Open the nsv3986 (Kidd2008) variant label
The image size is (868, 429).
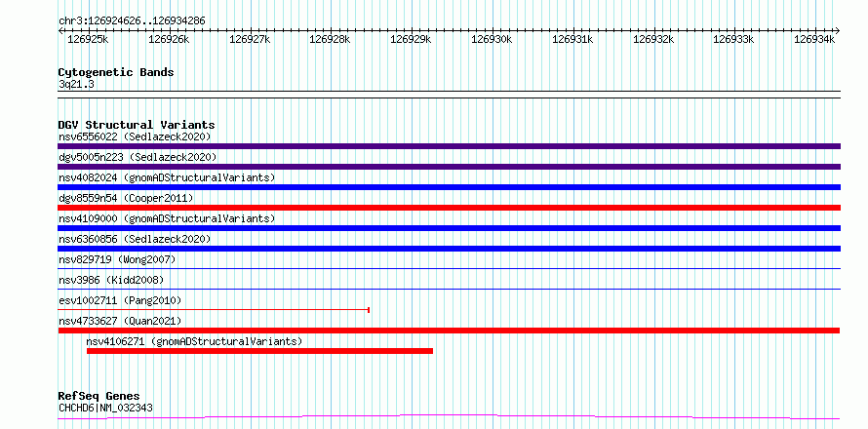(x=111, y=280)
